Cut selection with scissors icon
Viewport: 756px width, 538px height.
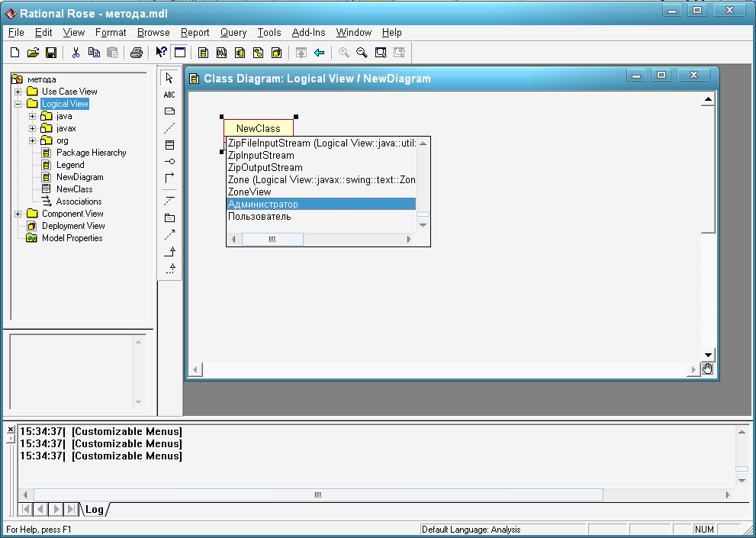(x=76, y=53)
